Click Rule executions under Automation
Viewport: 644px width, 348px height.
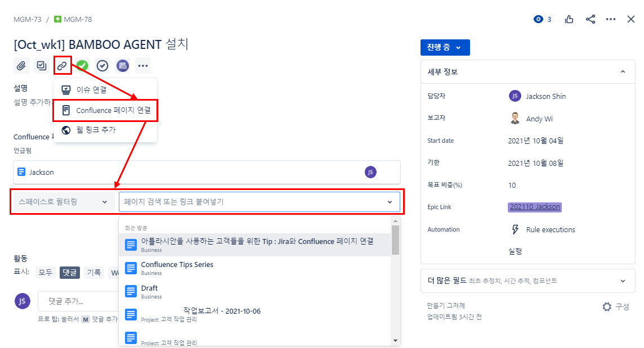[x=551, y=230]
